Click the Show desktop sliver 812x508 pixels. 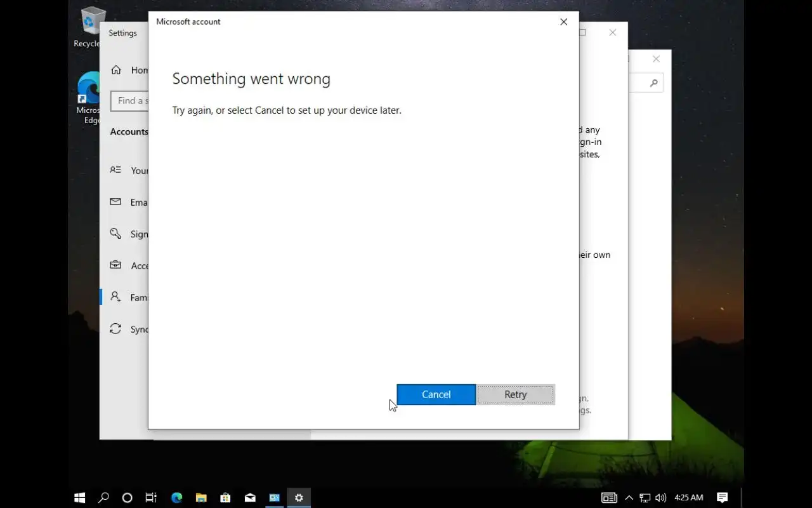(x=742, y=498)
